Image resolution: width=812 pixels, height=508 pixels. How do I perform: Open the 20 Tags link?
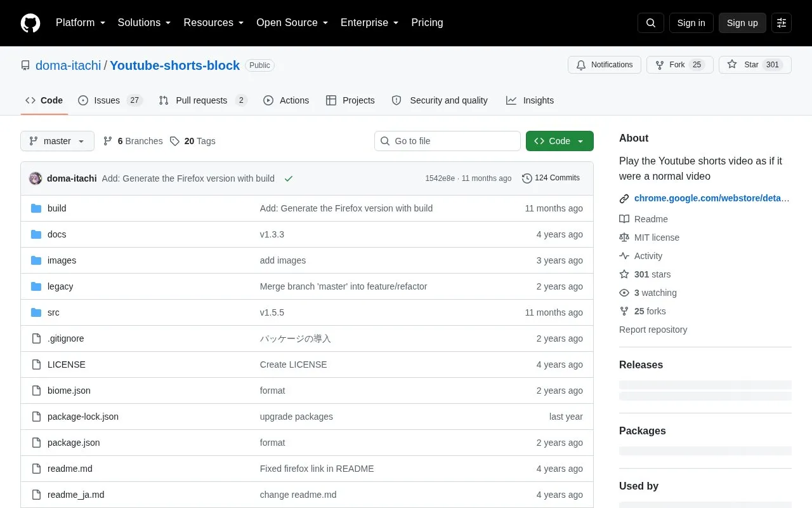coord(193,141)
